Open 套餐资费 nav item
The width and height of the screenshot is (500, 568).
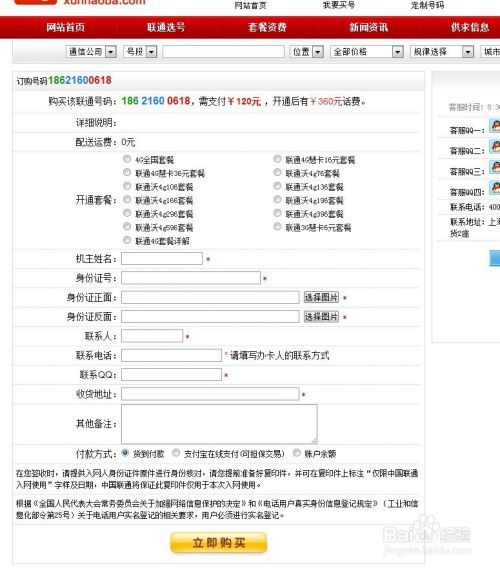click(x=267, y=27)
